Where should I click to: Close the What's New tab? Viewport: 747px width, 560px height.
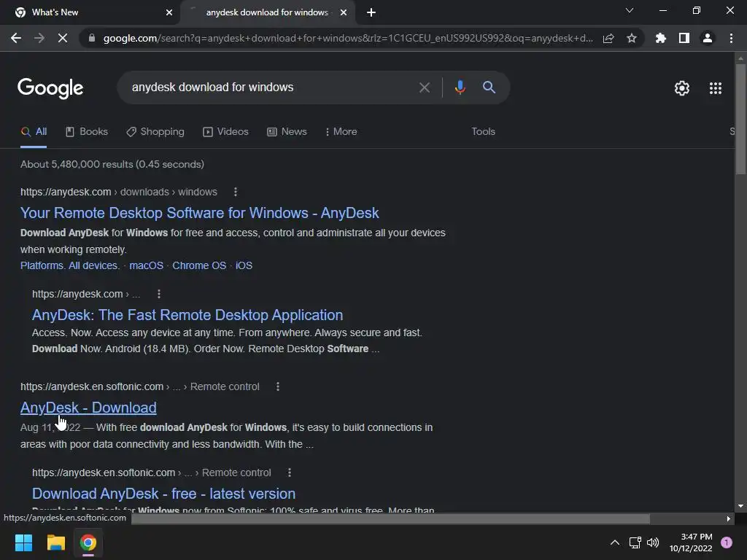click(x=169, y=12)
